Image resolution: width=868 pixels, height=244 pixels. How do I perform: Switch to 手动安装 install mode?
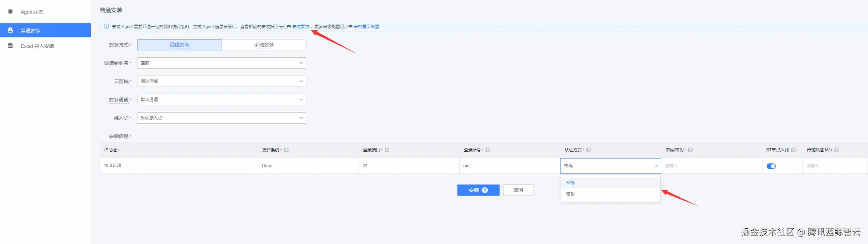tap(264, 45)
